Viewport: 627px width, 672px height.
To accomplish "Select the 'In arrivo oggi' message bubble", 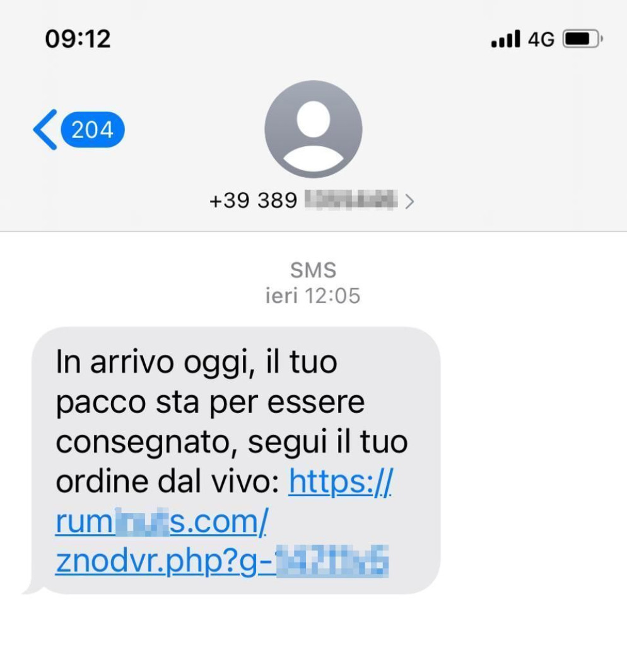I will tap(236, 460).
